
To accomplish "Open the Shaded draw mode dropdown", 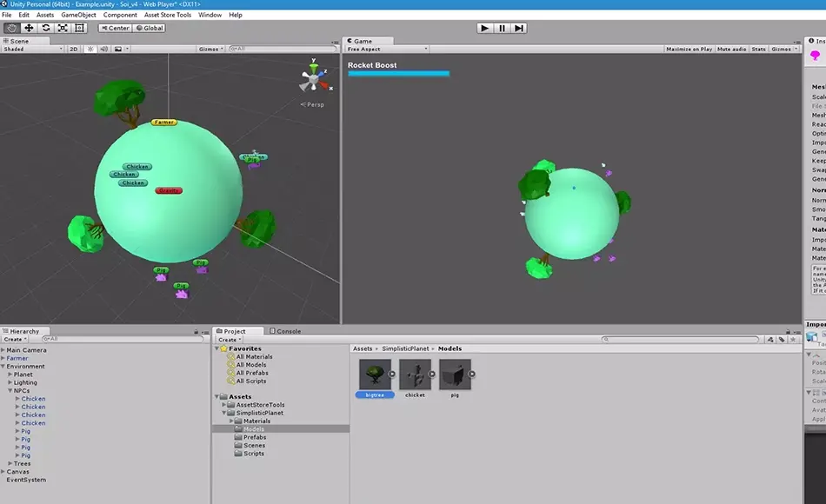I will (x=33, y=49).
